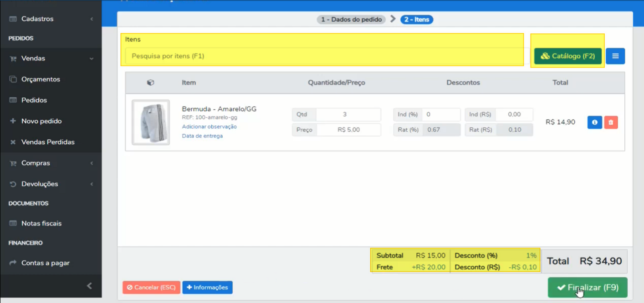Click Cancelar (ESC) button
Screen dimensions: 644x303
click(x=151, y=288)
